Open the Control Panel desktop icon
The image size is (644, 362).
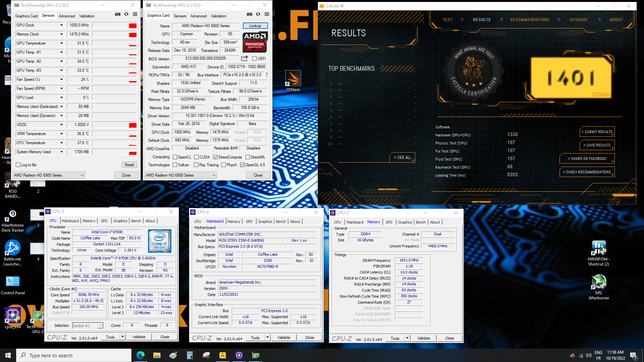13,285
